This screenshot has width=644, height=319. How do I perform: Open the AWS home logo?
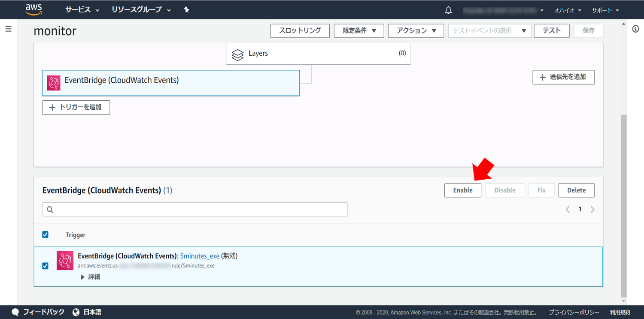[33, 9]
